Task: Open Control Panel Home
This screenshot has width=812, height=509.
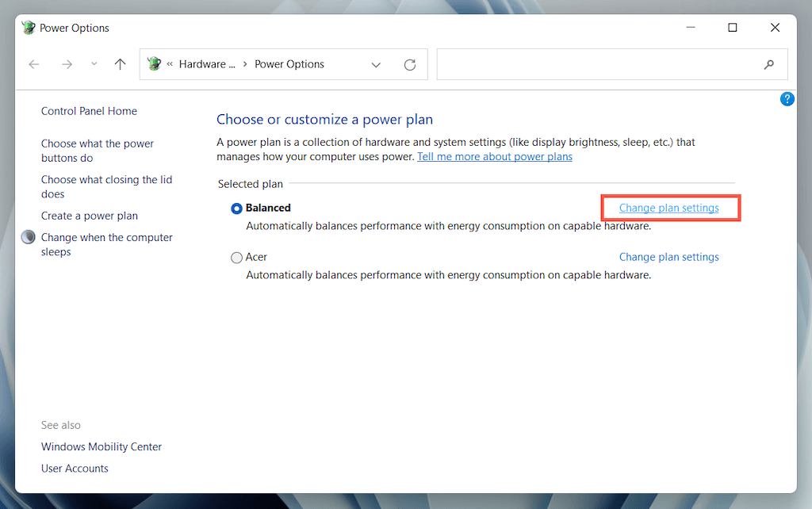Action: coord(89,111)
